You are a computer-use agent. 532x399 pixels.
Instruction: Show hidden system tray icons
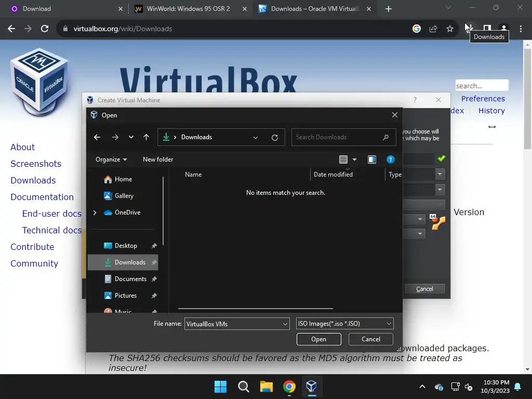(422, 387)
